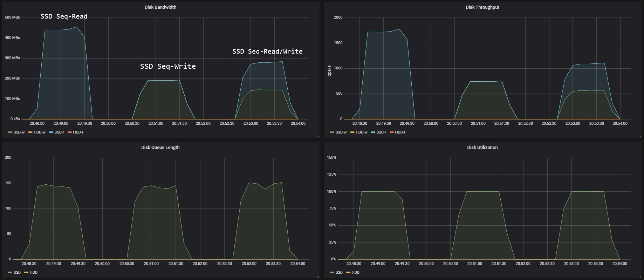
Task: Isolate SSD-r series in Disk Bandwidth legend
Action: coord(59,132)
